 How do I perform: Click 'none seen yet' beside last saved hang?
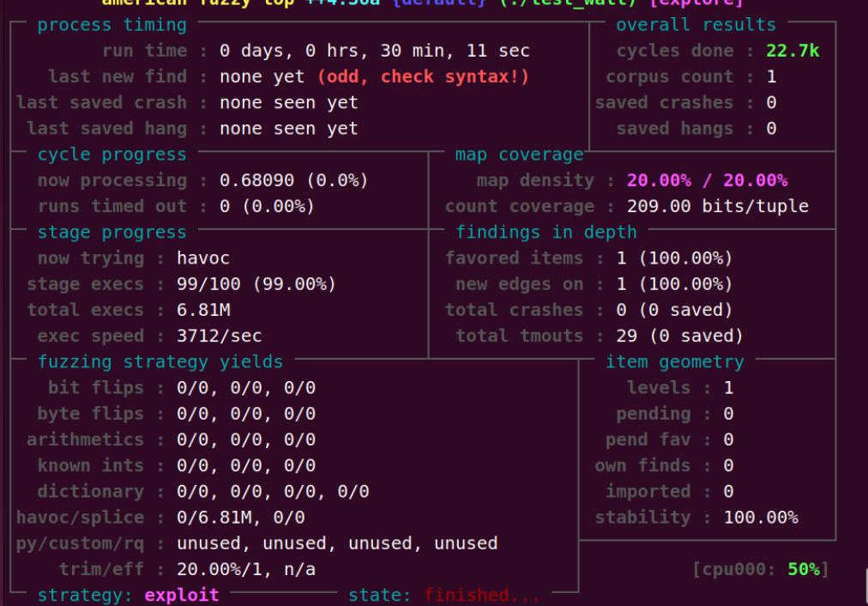(289, 129)
